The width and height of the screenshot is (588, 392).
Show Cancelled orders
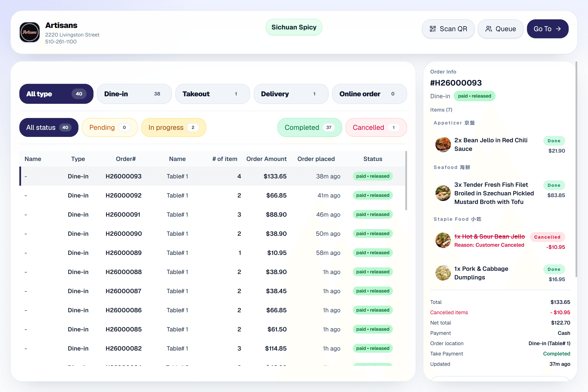[376, 127]
